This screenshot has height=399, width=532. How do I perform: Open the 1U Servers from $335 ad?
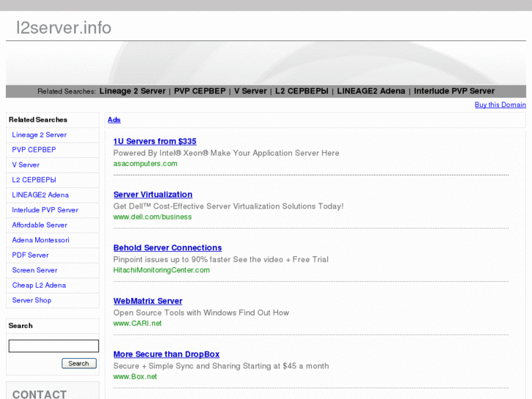pyautogui.click(x=154, y=141)
